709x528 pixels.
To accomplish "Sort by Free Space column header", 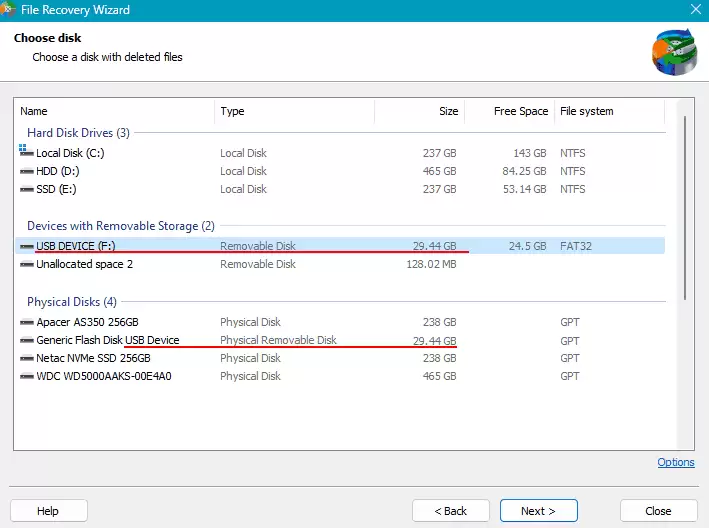I will pos(520,111).
